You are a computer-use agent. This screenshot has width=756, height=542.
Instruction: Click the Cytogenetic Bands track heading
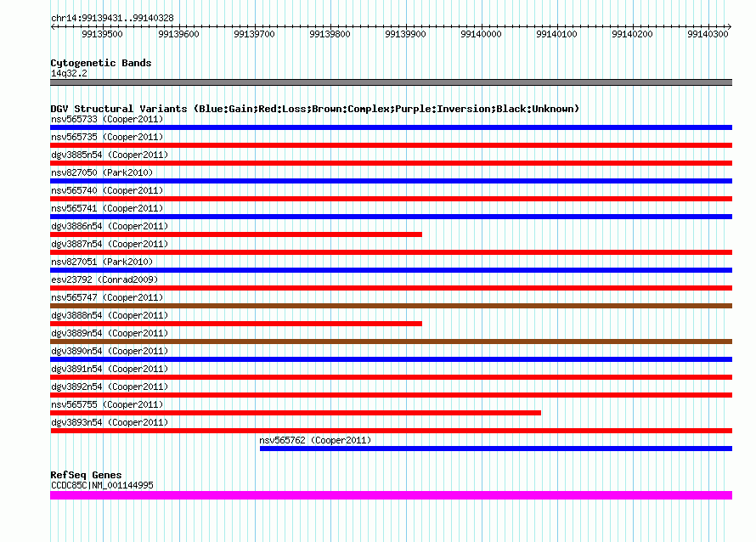pyautogui.click(x=101, y=63)
